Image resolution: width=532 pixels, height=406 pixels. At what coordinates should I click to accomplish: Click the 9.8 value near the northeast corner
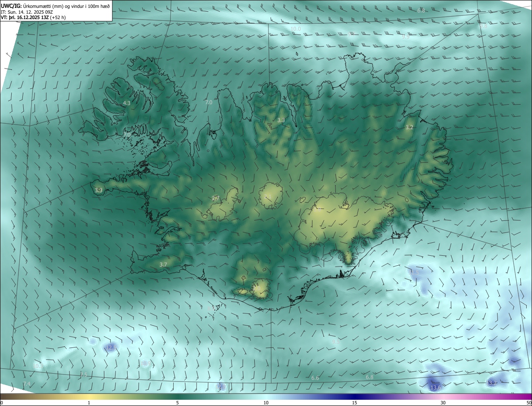pyautogui.click(x=483, y=26)
